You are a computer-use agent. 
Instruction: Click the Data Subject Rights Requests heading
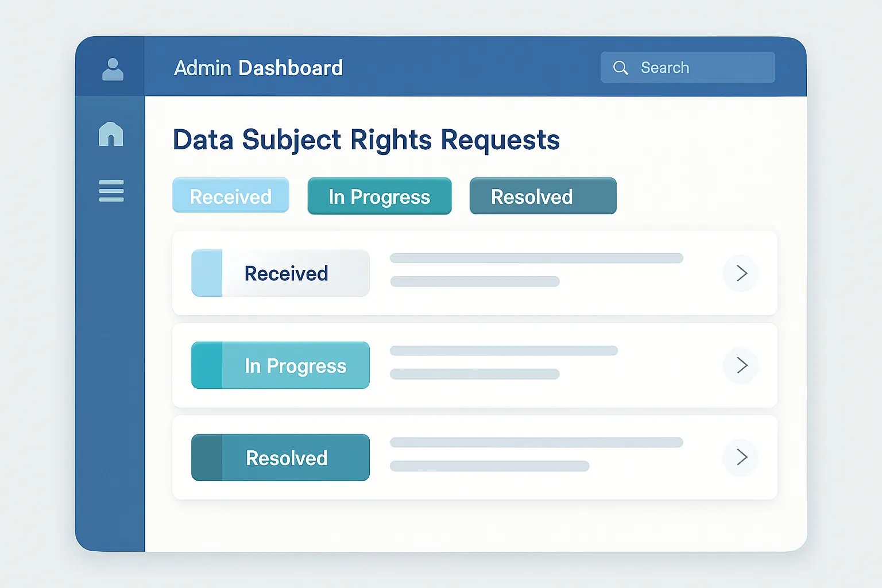click(x=366, y=140)
